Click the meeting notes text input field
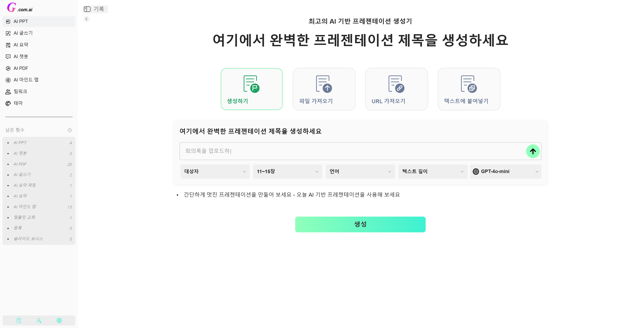The height and width of the screenshot is (328, 644). tap(350, 151)
